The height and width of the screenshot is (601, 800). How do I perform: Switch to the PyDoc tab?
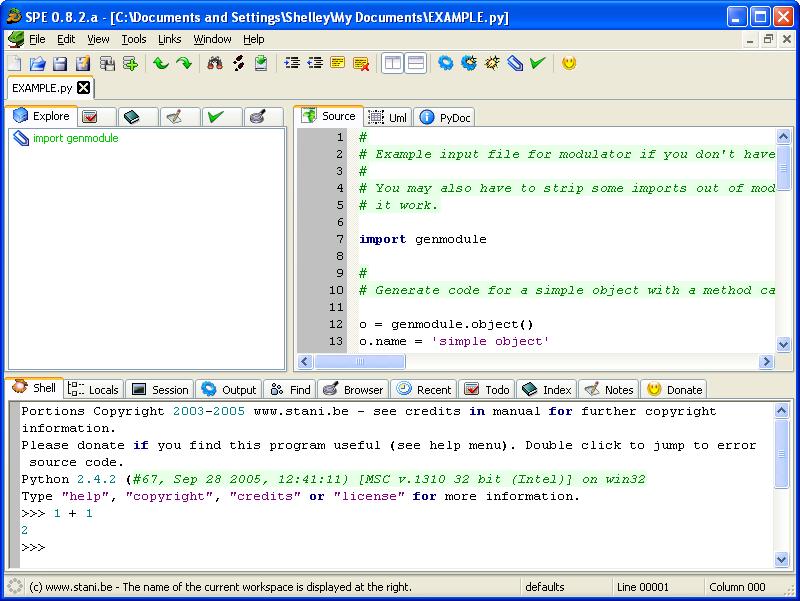(444, 117)
